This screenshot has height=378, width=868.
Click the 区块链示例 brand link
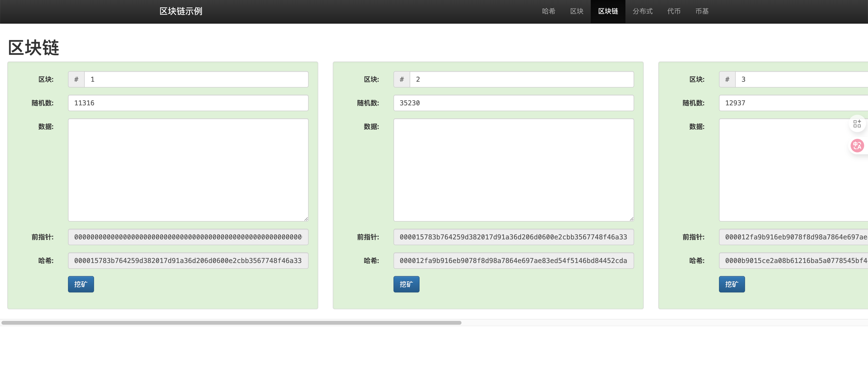click(x=181, y=12)
